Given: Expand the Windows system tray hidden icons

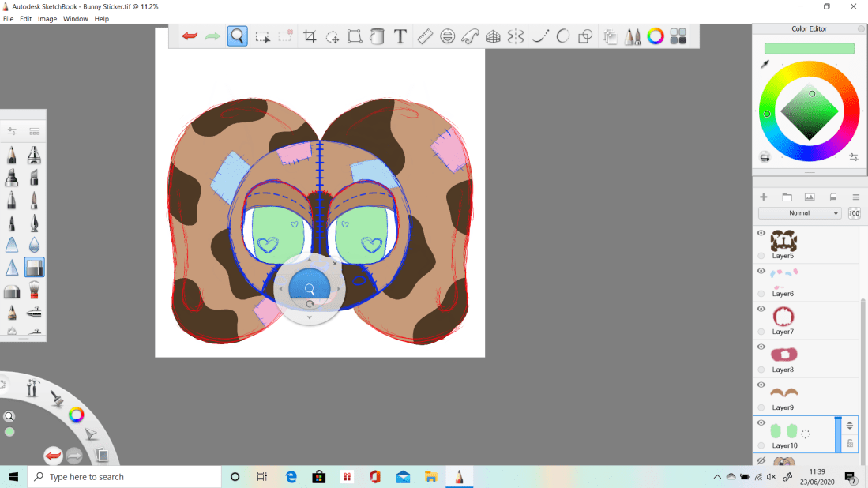Looking at the screenshot, I should [x=717, y=477].
